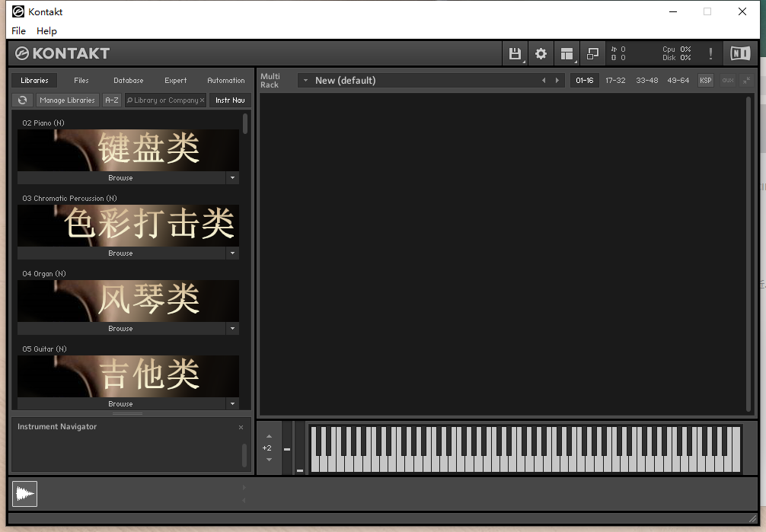This screenshot has height=532, width=766.
Task: Open the File menu
Action: [18, 30]
